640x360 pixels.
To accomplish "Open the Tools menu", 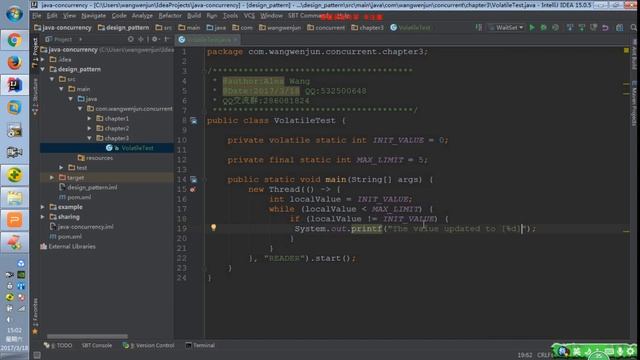I will click(230, 16).
